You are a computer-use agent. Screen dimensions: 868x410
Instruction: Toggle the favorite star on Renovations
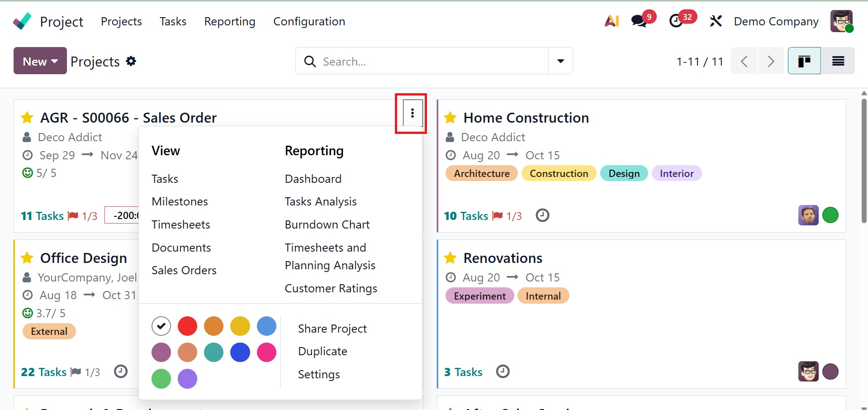click(450, 258)
